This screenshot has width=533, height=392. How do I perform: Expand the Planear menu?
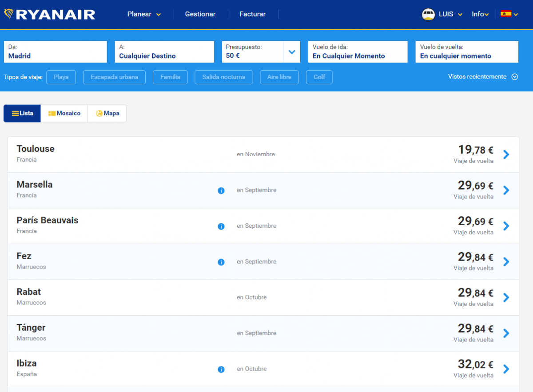[144, 14]
